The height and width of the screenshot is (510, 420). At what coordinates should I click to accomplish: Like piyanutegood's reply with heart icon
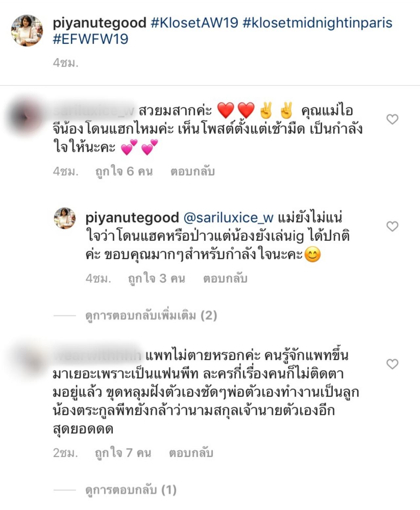(x=392, y=226)
